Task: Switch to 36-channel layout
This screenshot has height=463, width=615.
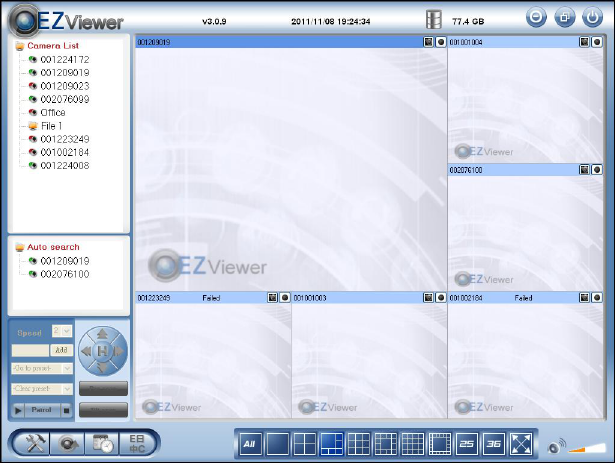Action: pyautogui.click(x=494, y=444)
